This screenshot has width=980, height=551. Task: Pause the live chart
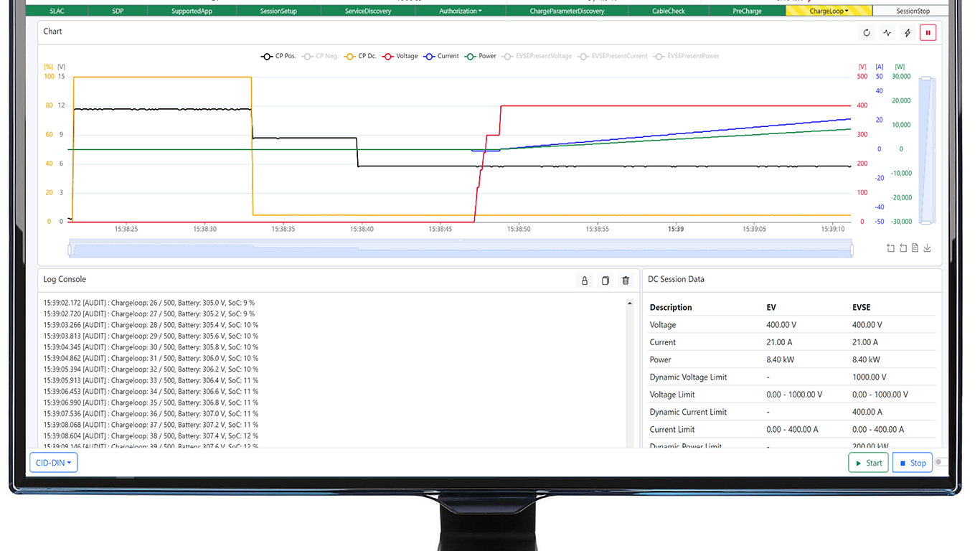pos(928,32)
